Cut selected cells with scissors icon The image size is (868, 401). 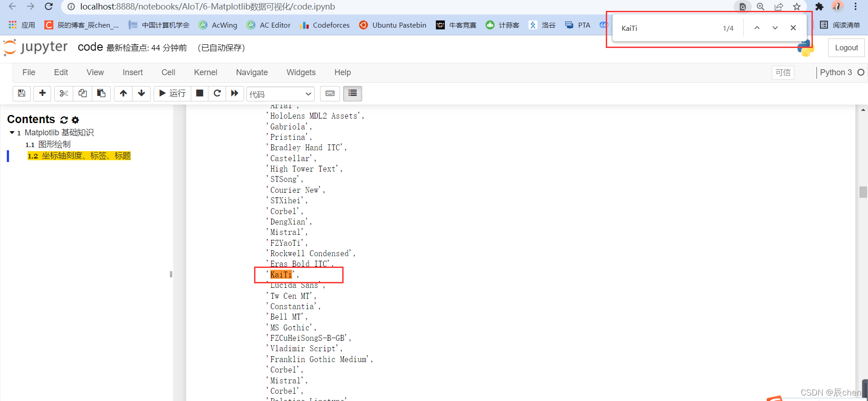[x=64, y=93]
